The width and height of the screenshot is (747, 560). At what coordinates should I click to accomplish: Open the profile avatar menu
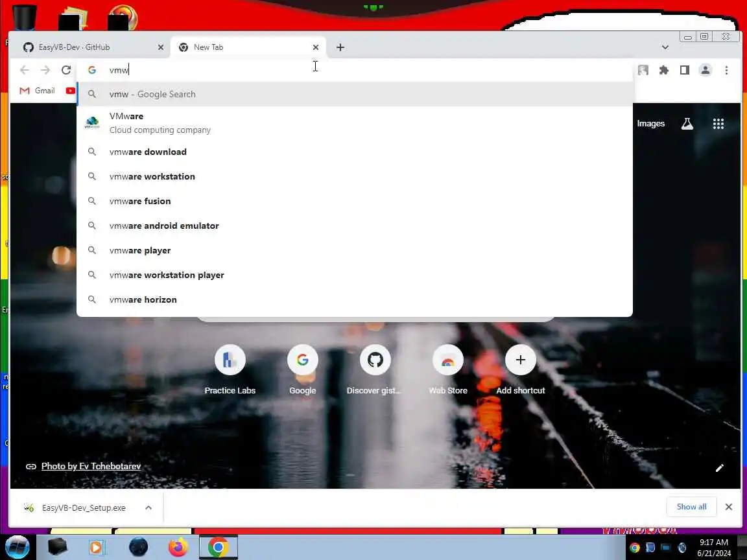click(x=705, y=70)
